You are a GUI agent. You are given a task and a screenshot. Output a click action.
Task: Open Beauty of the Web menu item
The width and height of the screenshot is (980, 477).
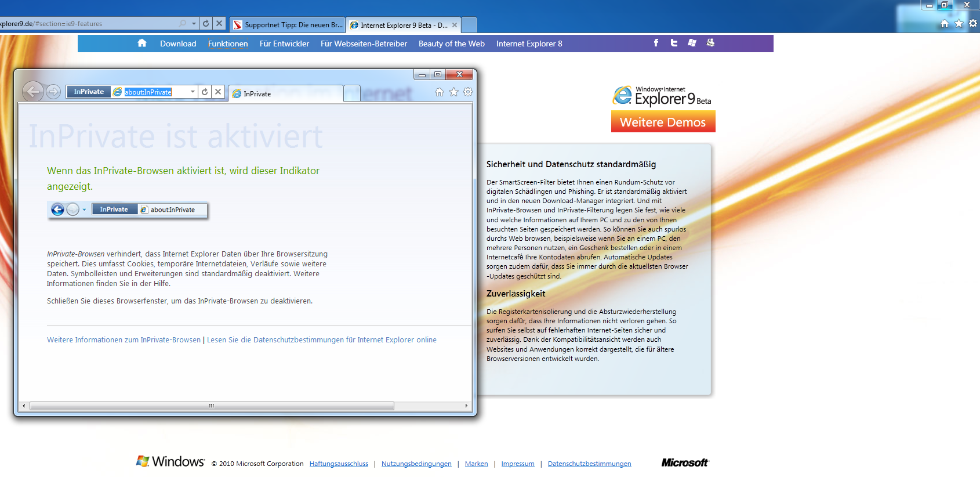452,44
